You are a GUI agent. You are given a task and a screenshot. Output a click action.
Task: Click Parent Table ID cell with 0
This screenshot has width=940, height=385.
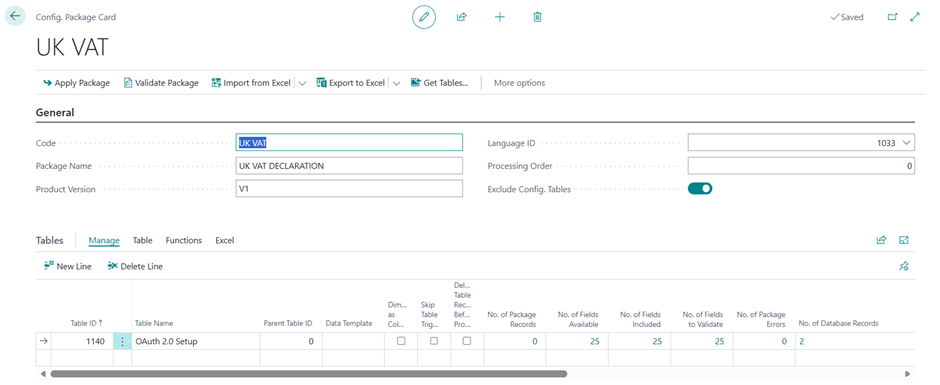pos(291,341)
